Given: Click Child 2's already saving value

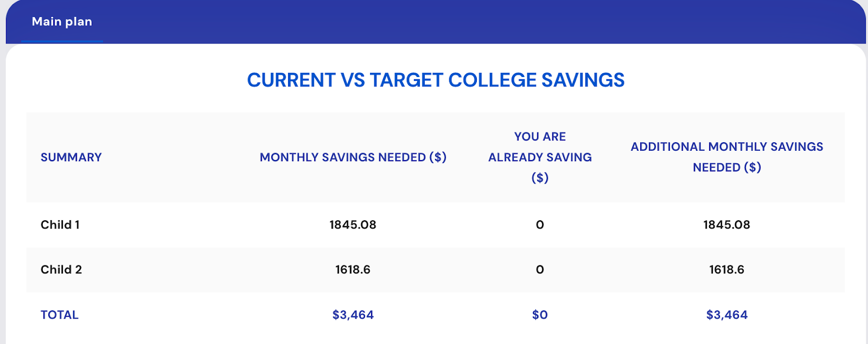Looking at the screenshot, I should pyautogui.click(x=540, y=270).
